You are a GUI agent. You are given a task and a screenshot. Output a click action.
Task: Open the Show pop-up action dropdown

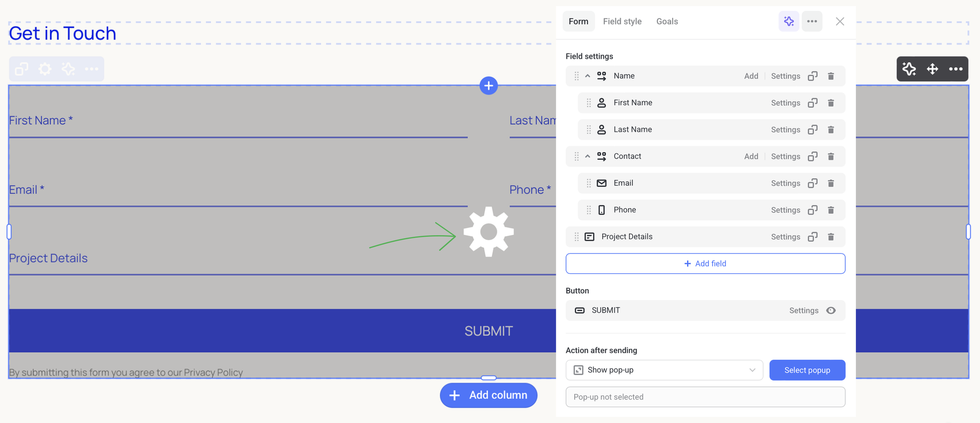point(664,370)
